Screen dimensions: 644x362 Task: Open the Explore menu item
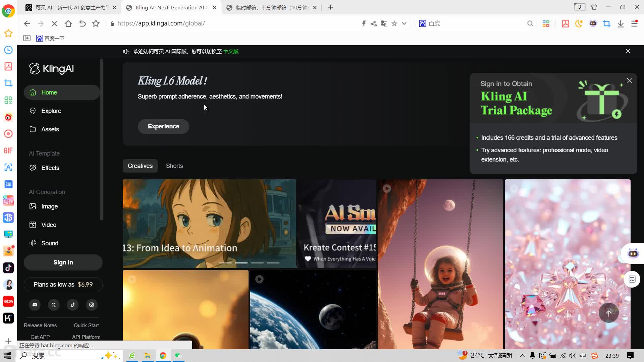51,111
